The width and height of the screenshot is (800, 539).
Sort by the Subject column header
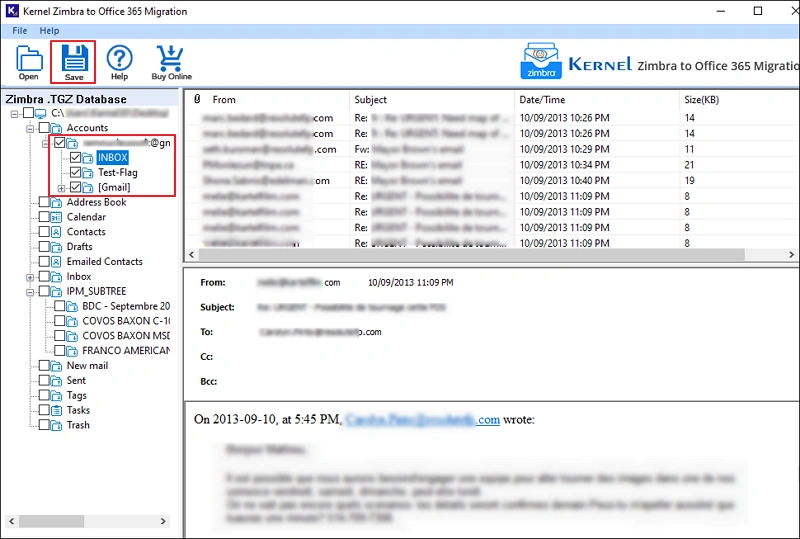pos(432,100)
